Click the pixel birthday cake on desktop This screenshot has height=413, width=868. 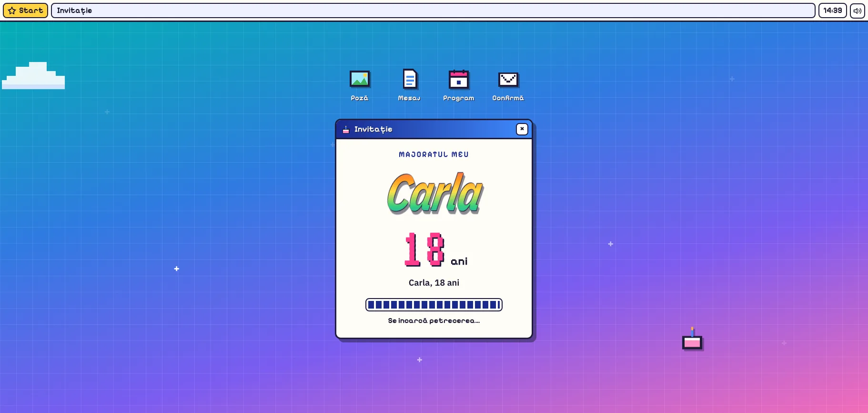[x=692, y=340]
